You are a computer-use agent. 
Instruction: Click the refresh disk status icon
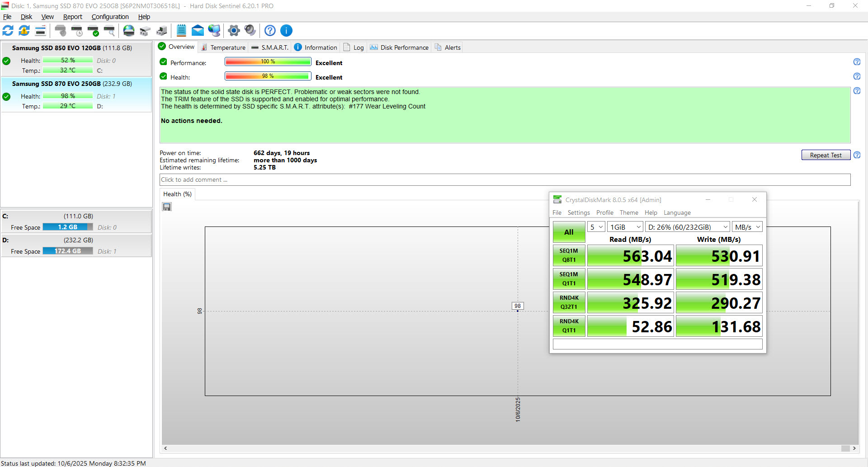8,31
